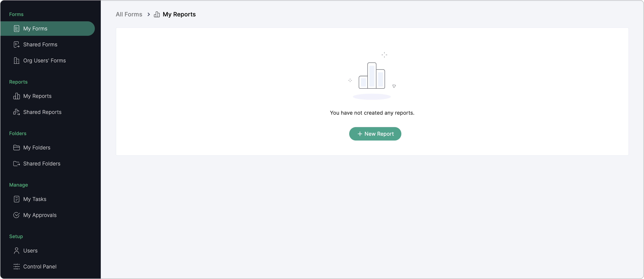Screen dimensions: 644x279
Task: Click the My Reports bar chart icon
Action: point(17,96)
